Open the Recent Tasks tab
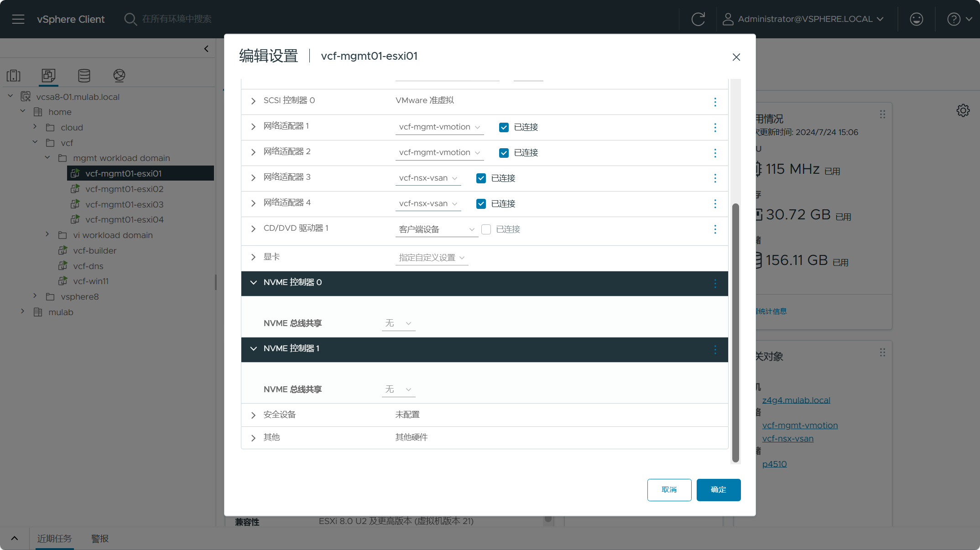The image size is (980, 550). (54, 539)
